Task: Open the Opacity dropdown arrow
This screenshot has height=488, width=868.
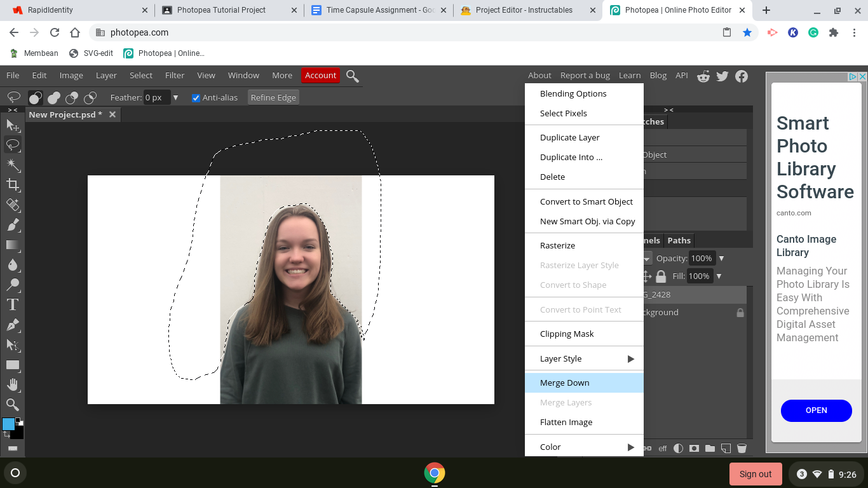Action: point(722,258)
